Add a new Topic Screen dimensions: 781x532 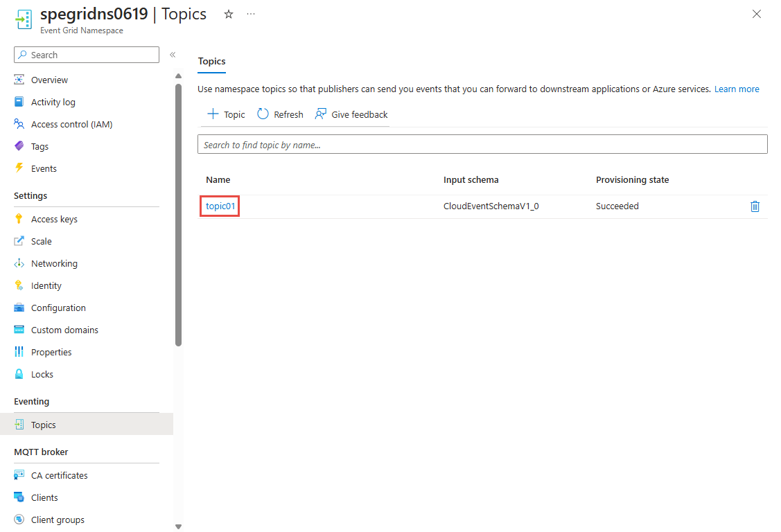(226, 114)
